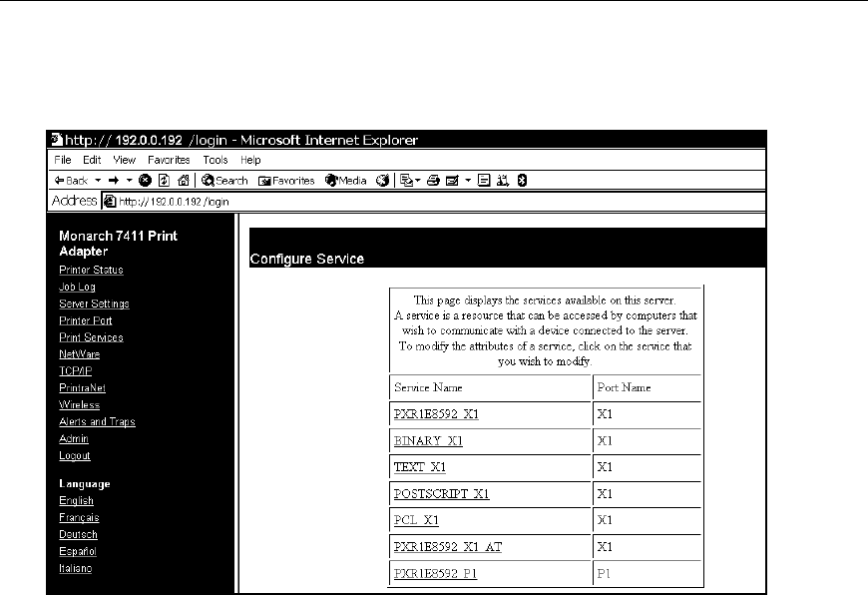Click the Internet Explorer title bar icon
The image size is (868, 595).
(57, 139)
